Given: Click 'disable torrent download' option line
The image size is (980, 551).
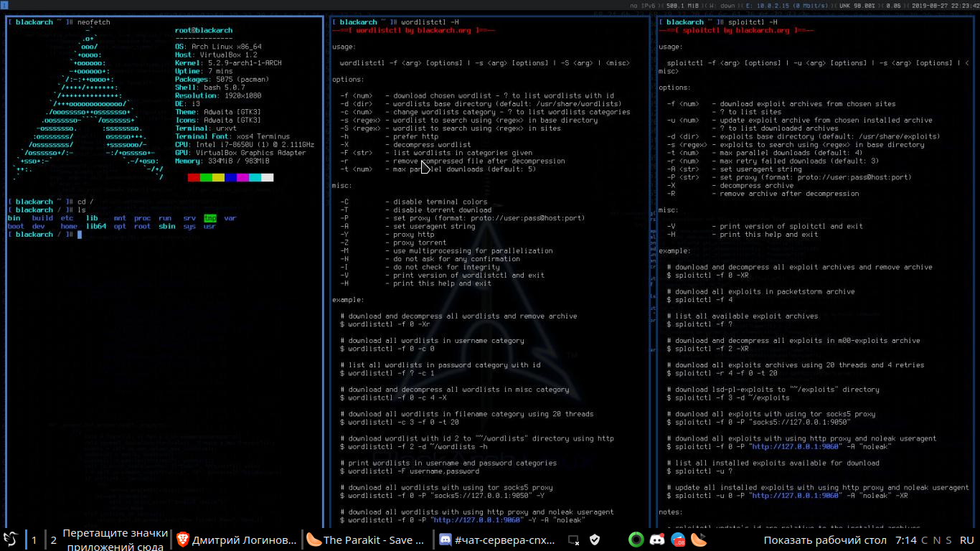Looking at the screenshot, I should coord(442,210).
